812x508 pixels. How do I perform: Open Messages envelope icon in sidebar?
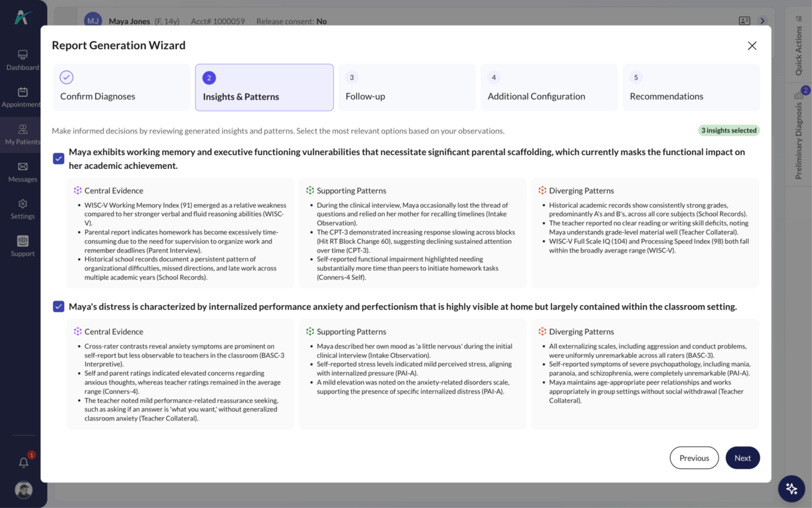click(x=22, y=167)
